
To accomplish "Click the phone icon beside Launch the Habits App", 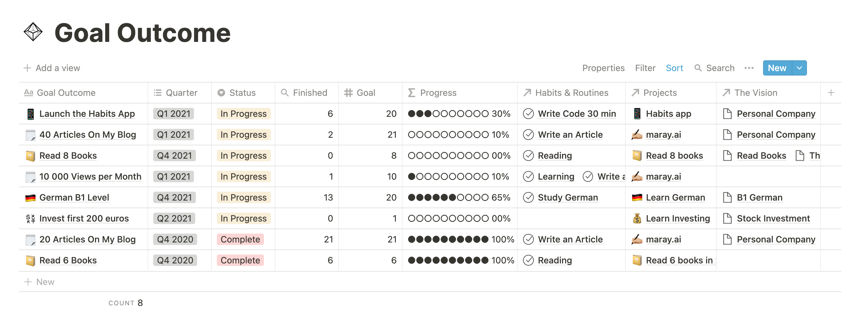I will [30, 114].
